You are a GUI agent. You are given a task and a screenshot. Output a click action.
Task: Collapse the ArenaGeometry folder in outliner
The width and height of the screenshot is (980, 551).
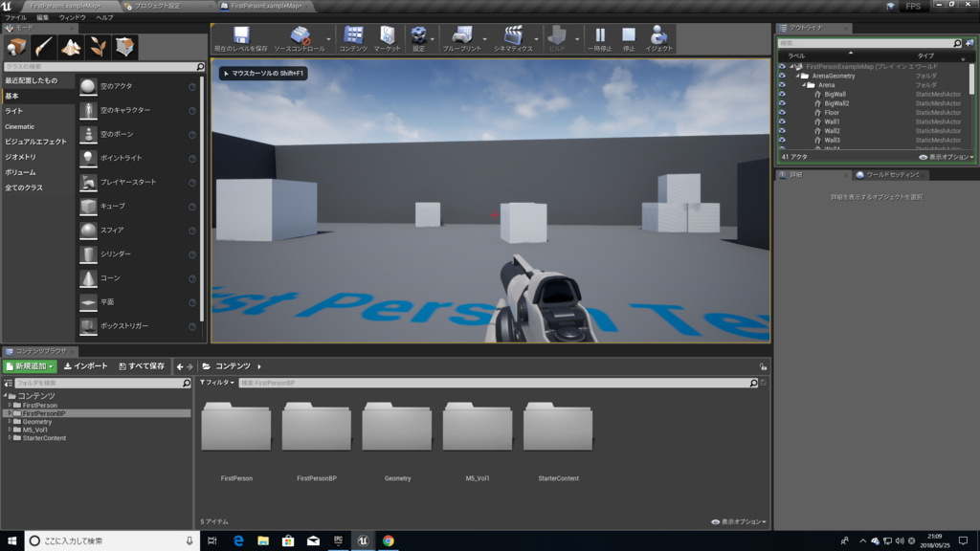click(x=797, y=76)
